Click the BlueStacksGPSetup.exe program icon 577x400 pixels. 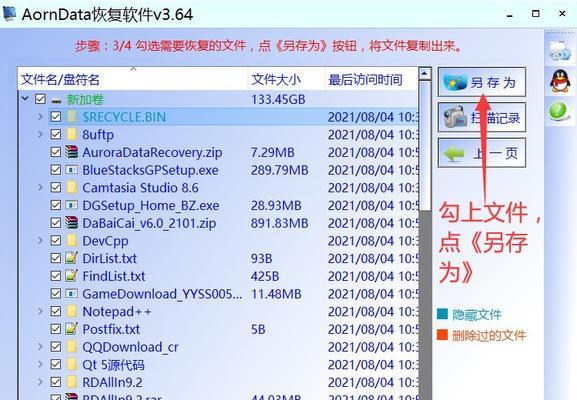71,170
